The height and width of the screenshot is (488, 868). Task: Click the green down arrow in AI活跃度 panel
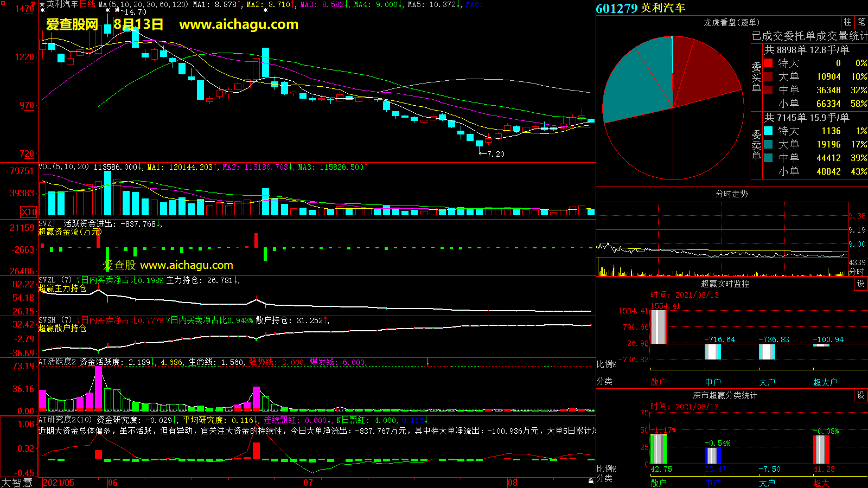428,362
